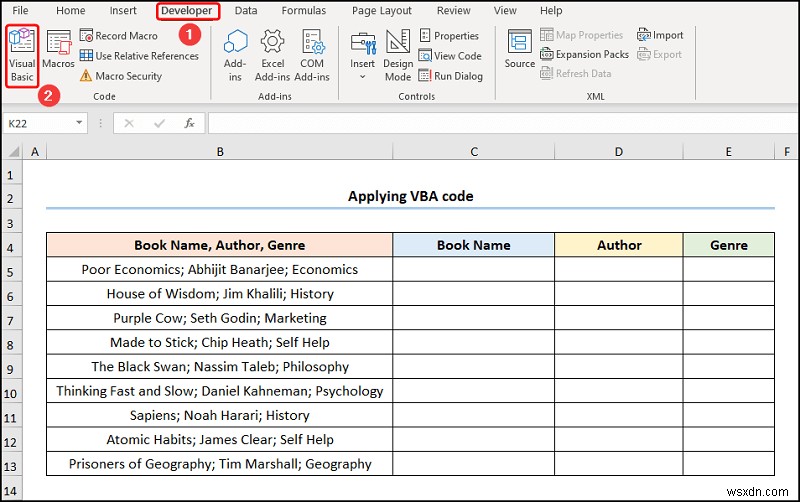Select column E header
The height and width of the screenshot is (502, 800).
[729, 152]
